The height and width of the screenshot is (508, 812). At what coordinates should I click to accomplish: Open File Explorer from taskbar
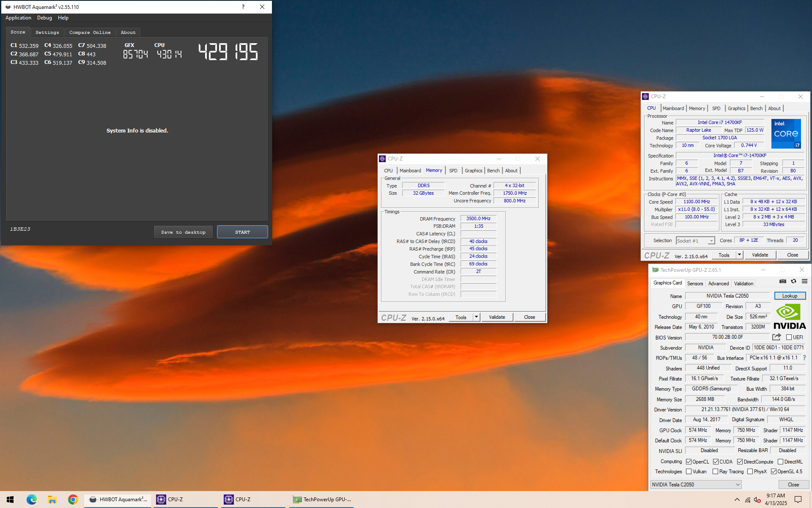52,500
